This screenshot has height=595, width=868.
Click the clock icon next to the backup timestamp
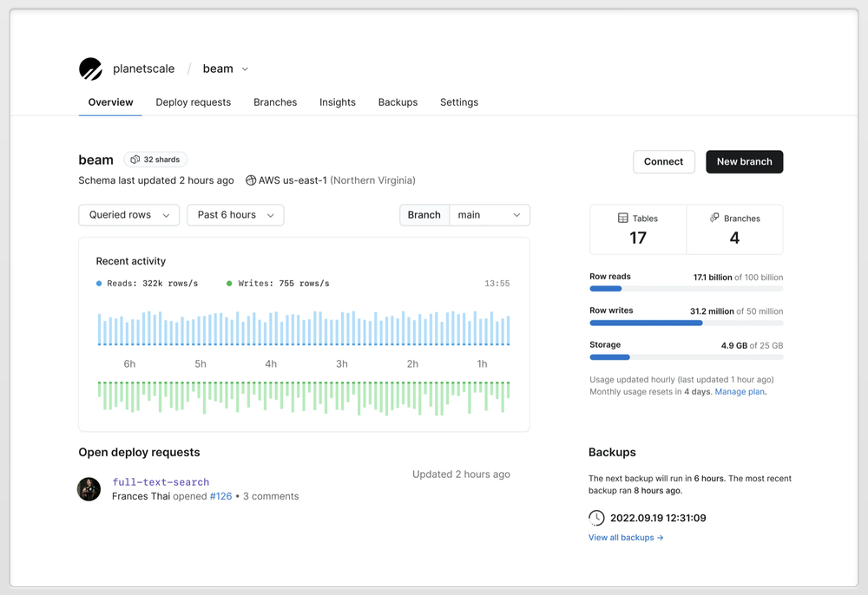tap(596, 518)
